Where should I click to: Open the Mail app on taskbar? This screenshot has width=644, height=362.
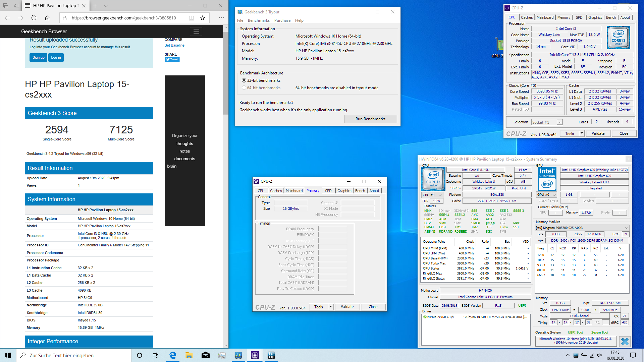pyautogui.click(x=206, y=355)
